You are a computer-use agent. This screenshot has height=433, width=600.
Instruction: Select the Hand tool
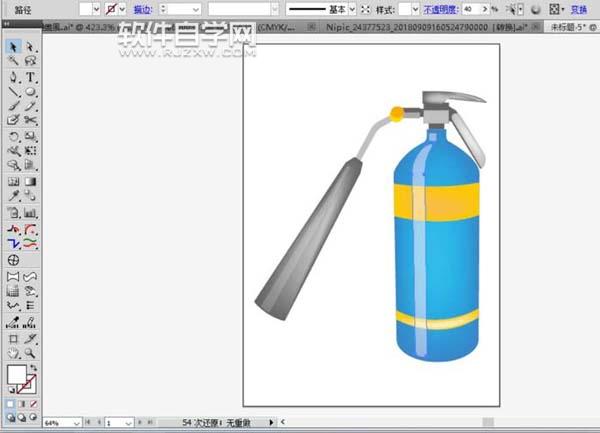pyautogui.click(x=13, y=353)
